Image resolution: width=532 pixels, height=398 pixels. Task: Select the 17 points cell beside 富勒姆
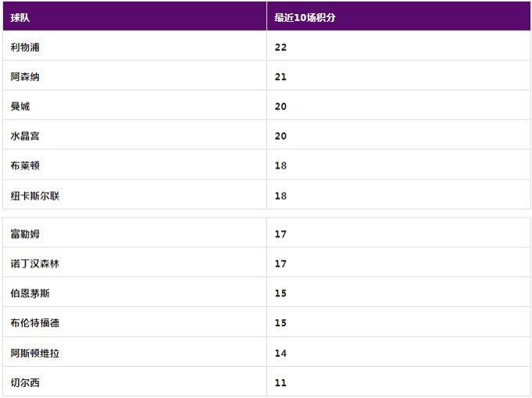coord(280,234)
